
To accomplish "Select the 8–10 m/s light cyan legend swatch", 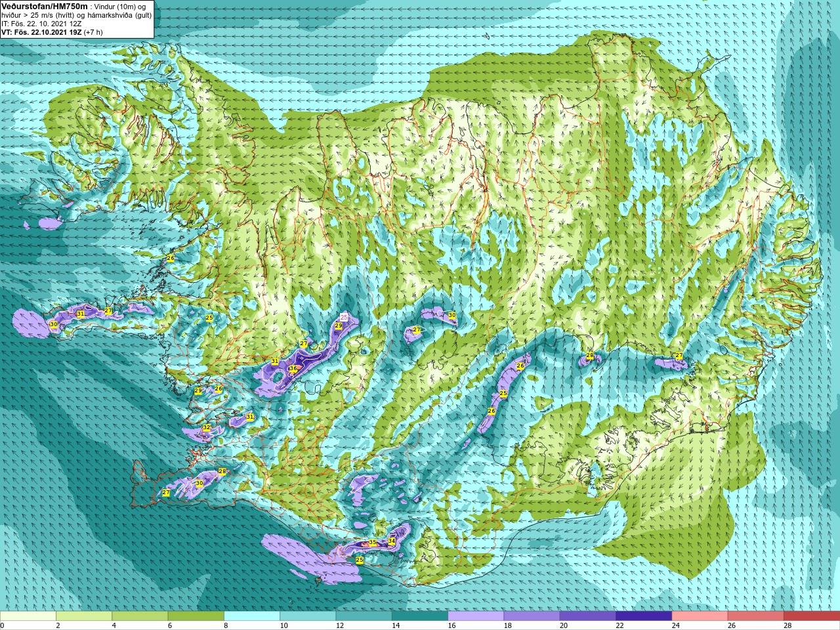I will (x=252, y=616).
